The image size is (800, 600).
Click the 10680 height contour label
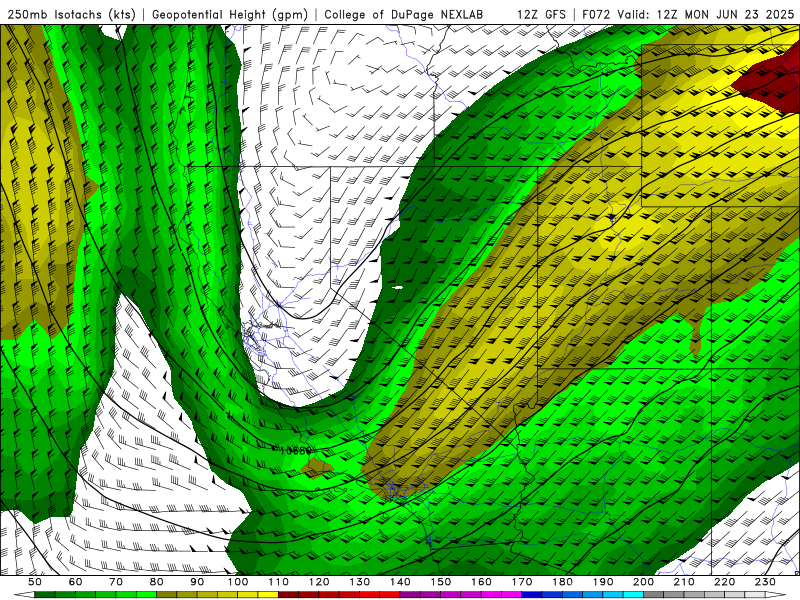click(x=296, y=451)
